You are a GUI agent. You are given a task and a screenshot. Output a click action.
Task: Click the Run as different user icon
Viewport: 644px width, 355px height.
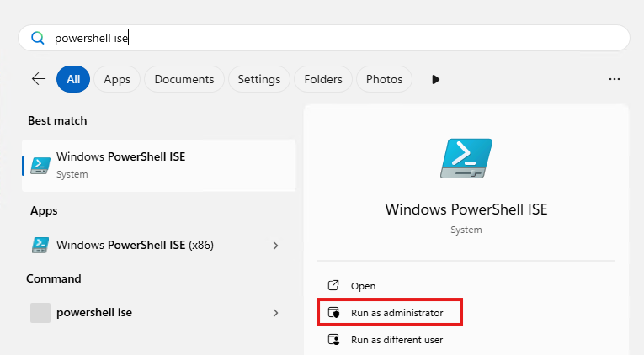coord(333,340)
